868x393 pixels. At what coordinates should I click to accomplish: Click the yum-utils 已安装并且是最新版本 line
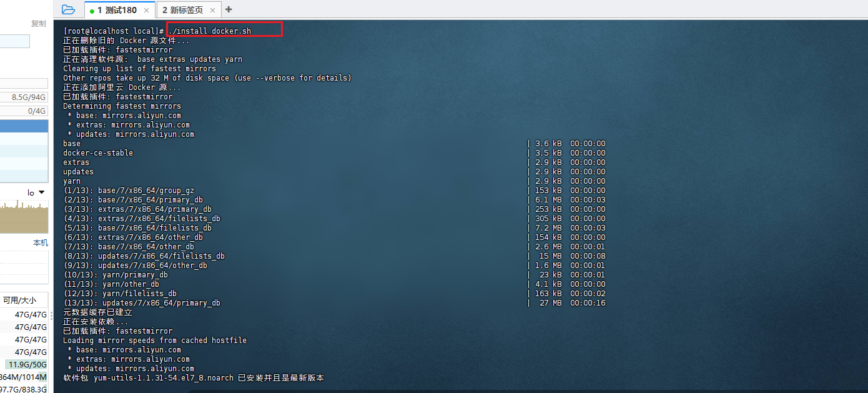coord(194,377)
